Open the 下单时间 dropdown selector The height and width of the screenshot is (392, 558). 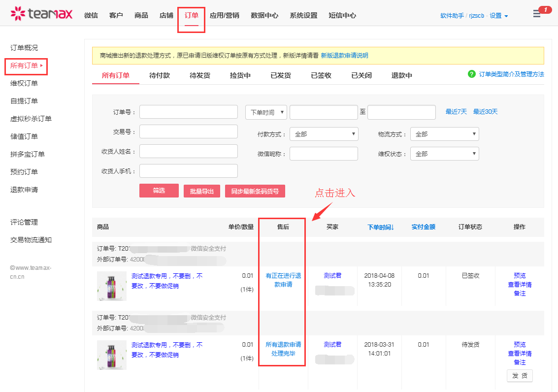[x=266, y=112]
